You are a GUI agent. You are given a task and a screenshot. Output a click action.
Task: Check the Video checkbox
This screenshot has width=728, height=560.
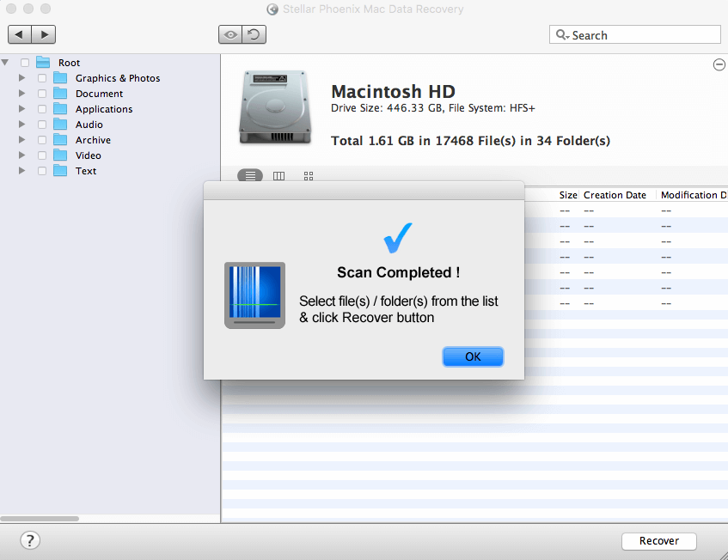pyautogui.click(x=42, y=155)
